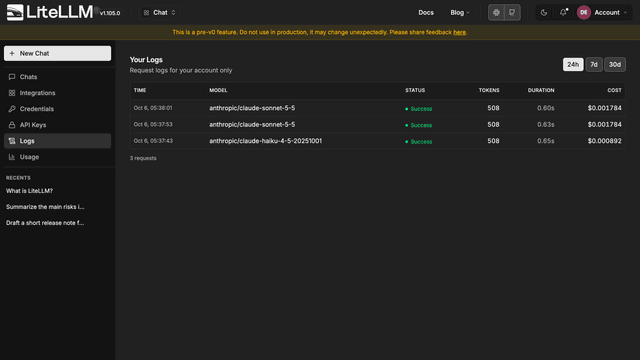
Task: Open the log row at Oct 6, 05:38:01
Action: pos(378,108)
